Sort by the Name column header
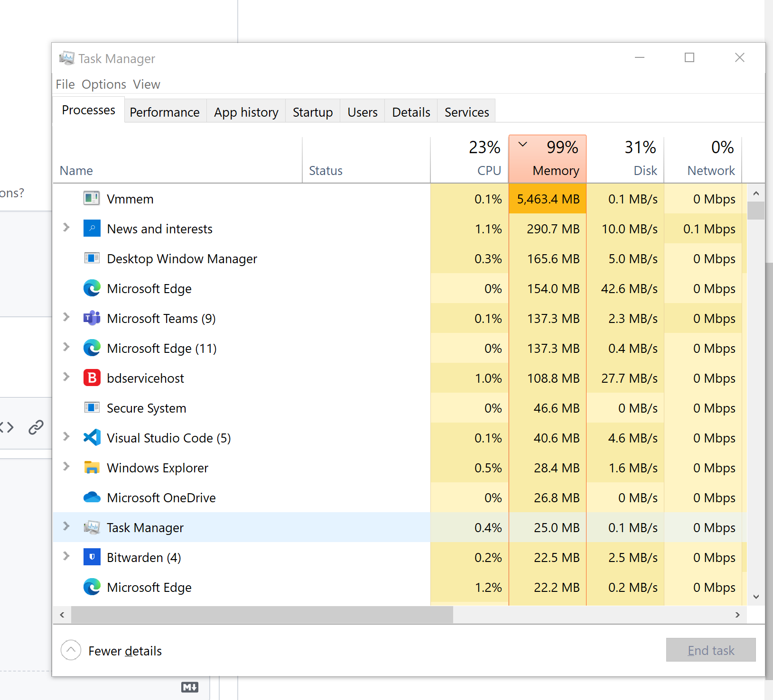This screenshot has height=700, width=773. [x=177, y=160]
